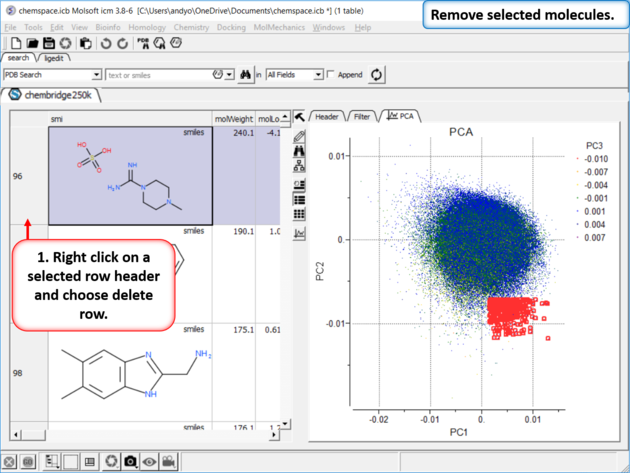Click the binoculars search button
Viewport: 630px width, 473px height.
(243, 75)
